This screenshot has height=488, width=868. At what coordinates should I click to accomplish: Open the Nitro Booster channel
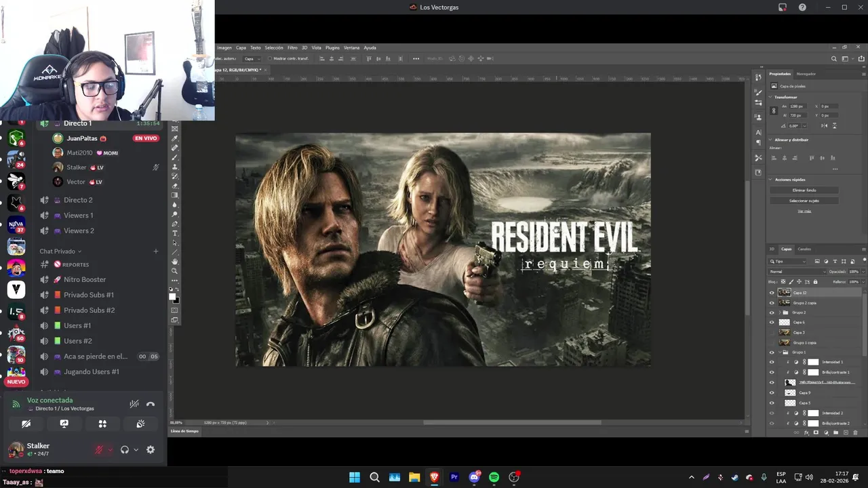[x=85, y=279]
